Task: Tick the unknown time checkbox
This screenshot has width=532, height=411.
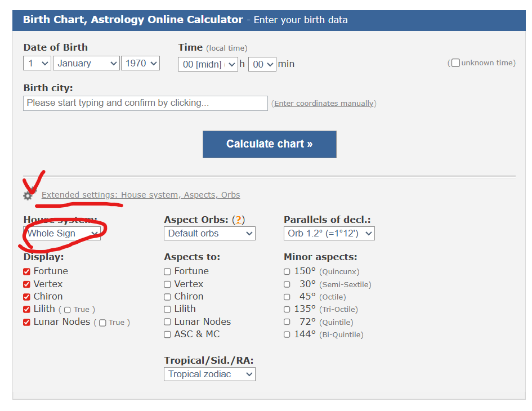Action: pos(455,63)
